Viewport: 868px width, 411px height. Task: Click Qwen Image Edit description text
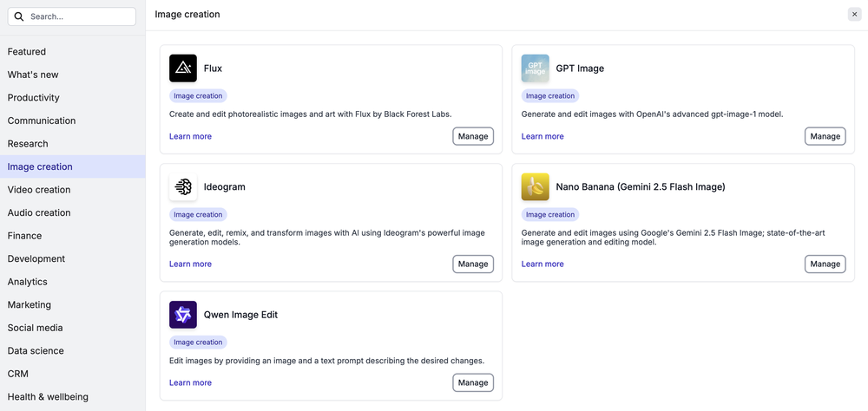pyautogui.click(x=326, y=361)
